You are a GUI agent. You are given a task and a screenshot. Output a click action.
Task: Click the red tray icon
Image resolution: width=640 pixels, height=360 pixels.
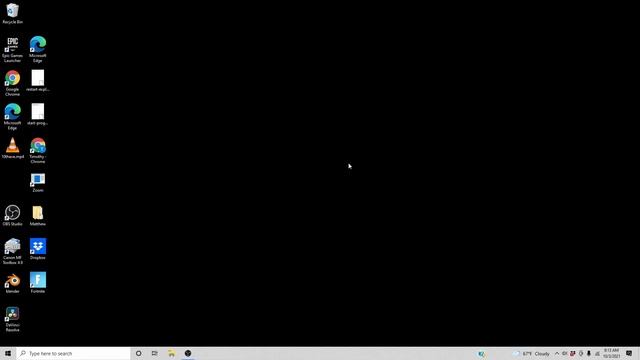pos(573,354)
